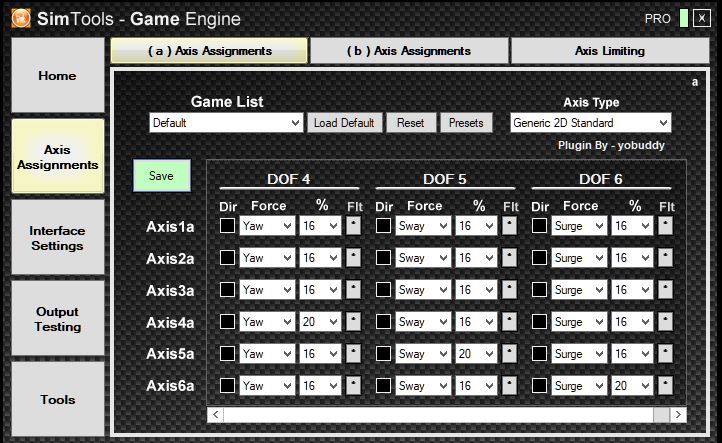Open Flt filter button for Axis6a DOF 5
The width and height of the screenshot is (722, 443).
point(509,385)
